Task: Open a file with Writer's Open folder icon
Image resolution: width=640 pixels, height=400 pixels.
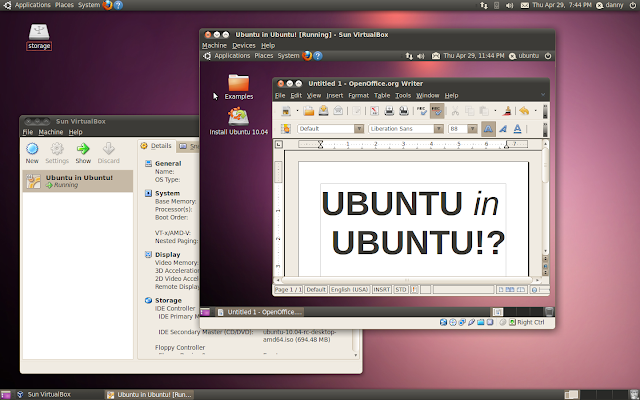Action: (x=309, y=111)
